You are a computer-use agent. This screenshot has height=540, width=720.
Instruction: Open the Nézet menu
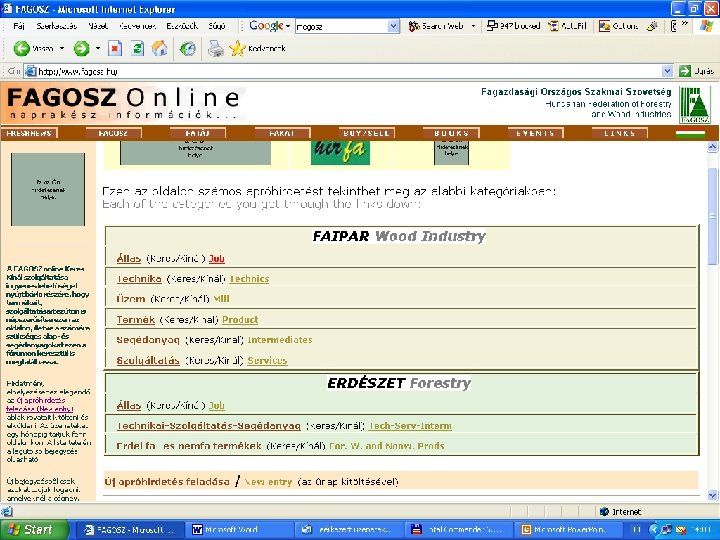pos(98,26)
